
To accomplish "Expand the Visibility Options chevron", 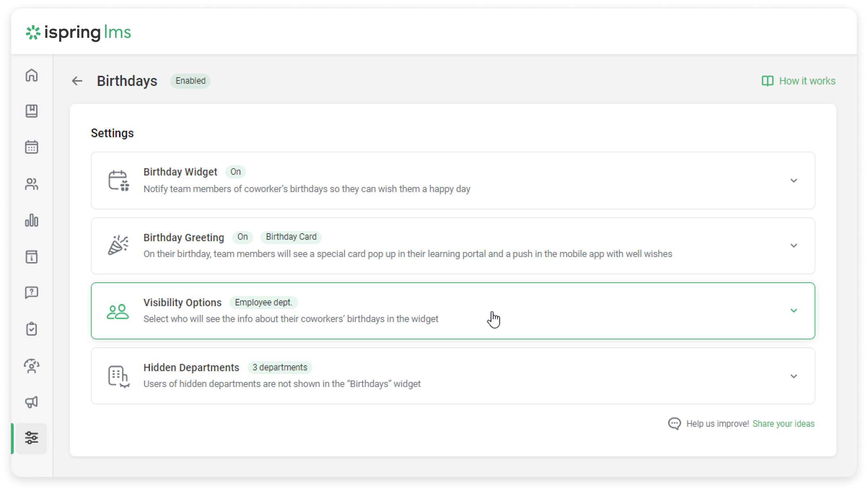I will (x=793, y=310).
